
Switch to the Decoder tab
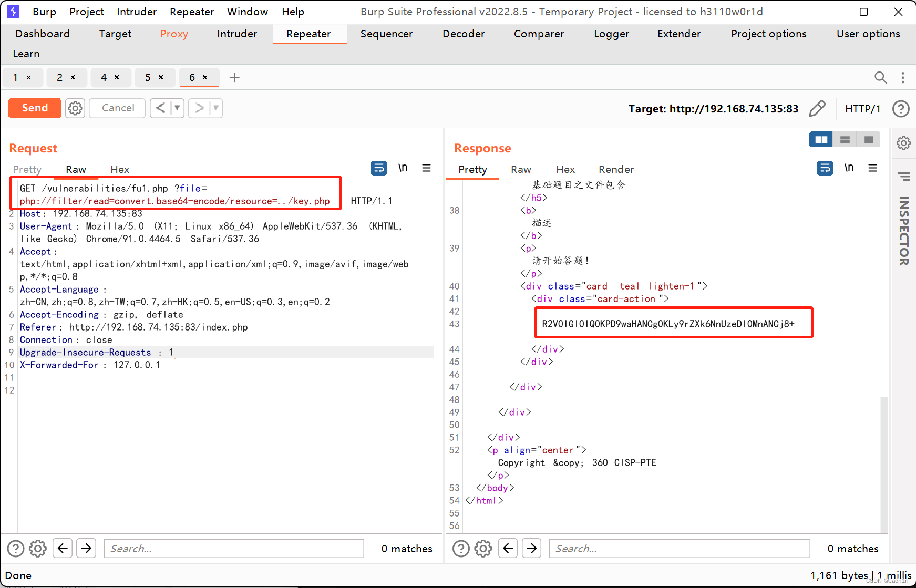464,34
